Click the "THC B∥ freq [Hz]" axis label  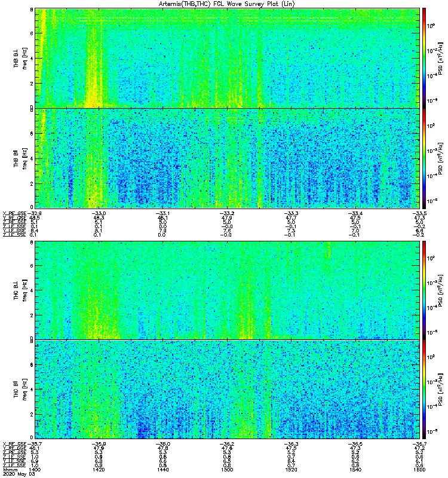pyautogui.click(x=20, y=390)
